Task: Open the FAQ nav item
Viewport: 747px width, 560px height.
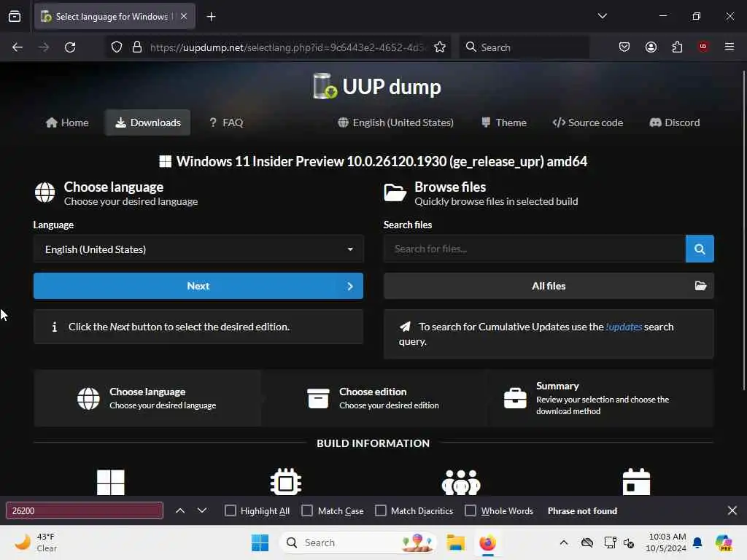Action: tap(226, 122)
